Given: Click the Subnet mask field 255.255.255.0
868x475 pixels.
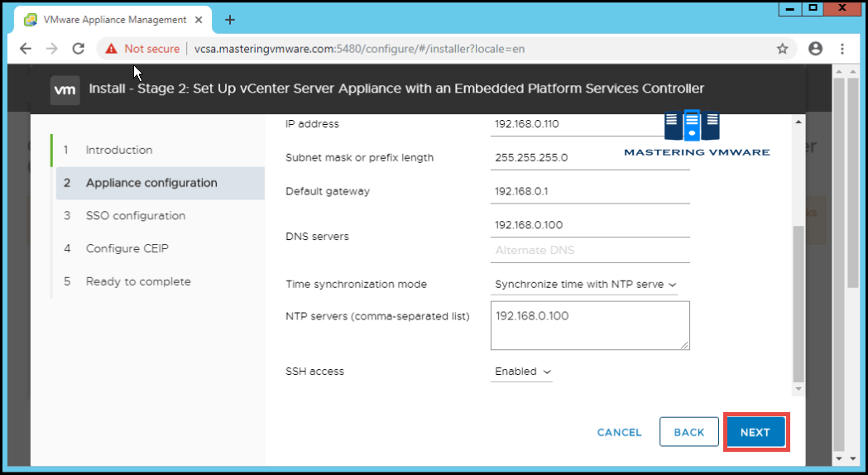Looking at the screenshot, I should [589, 158].
